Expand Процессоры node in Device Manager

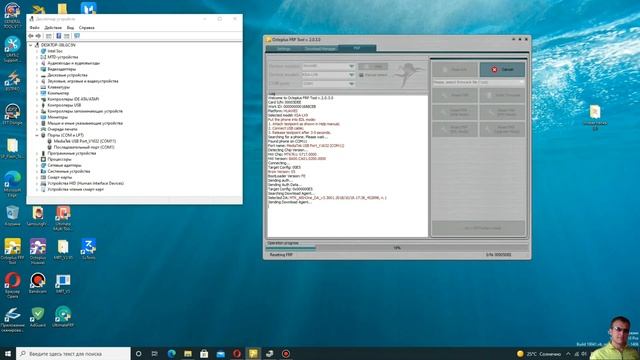37,159
